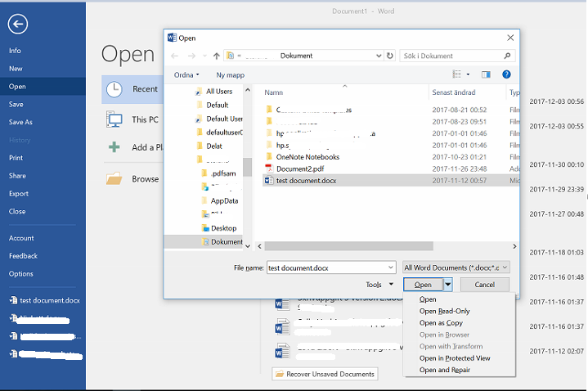Expand the view options dropdown arrow

(468, 74)
